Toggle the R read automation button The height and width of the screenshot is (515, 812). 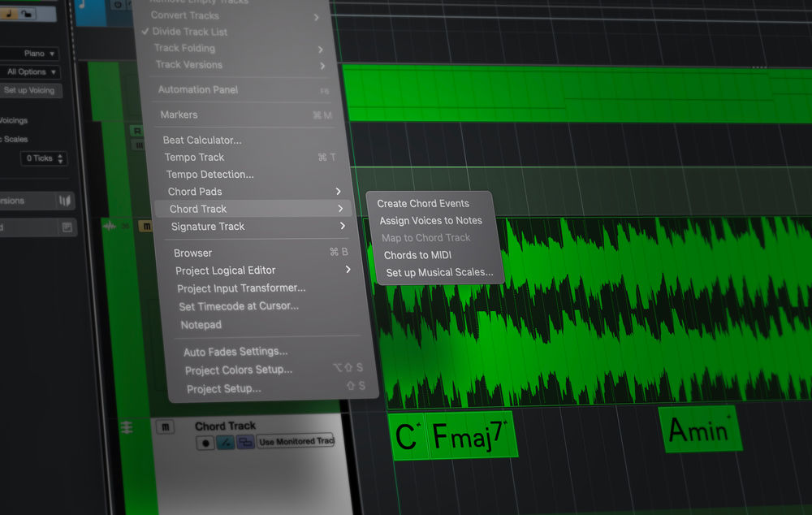tap(136, 131)
